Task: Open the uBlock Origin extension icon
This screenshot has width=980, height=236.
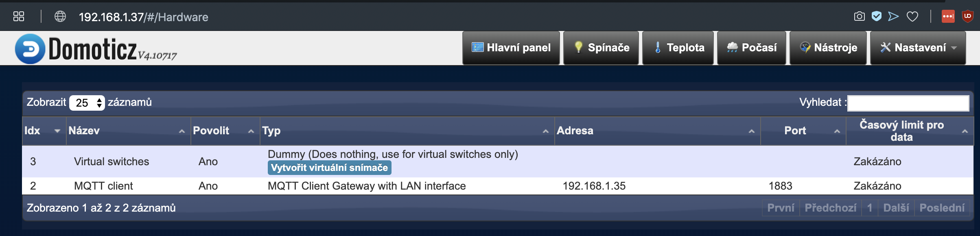Action: [x=967, y=17]
